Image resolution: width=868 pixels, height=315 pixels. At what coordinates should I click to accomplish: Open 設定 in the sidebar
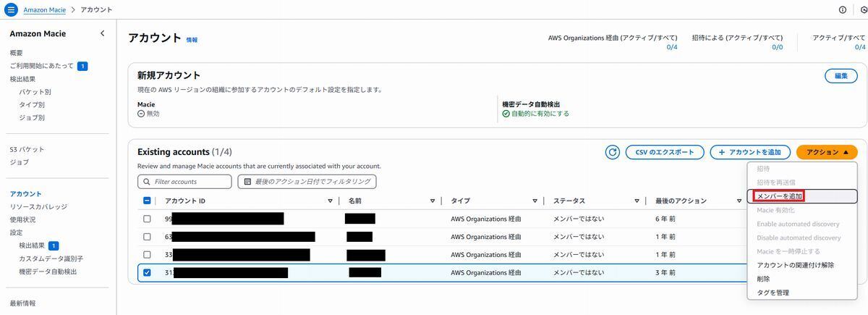tap(16, 232)
